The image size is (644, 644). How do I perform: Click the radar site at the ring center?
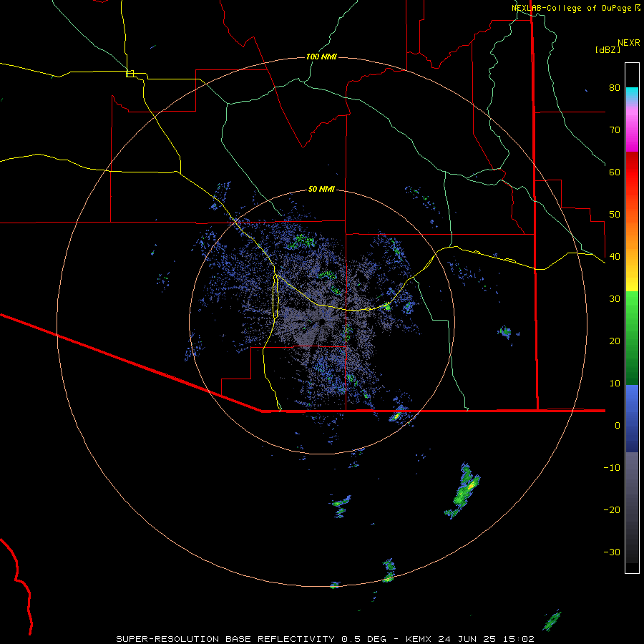point(322,321)
